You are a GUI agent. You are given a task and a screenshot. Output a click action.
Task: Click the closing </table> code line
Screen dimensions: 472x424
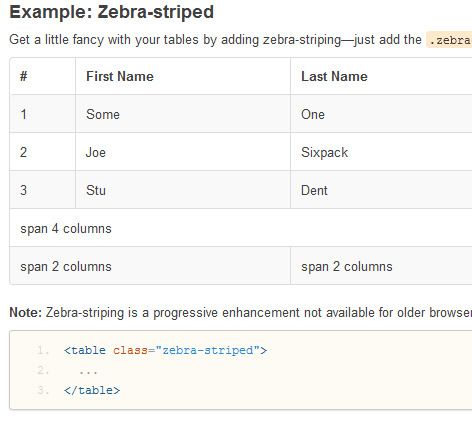[92, 390]
